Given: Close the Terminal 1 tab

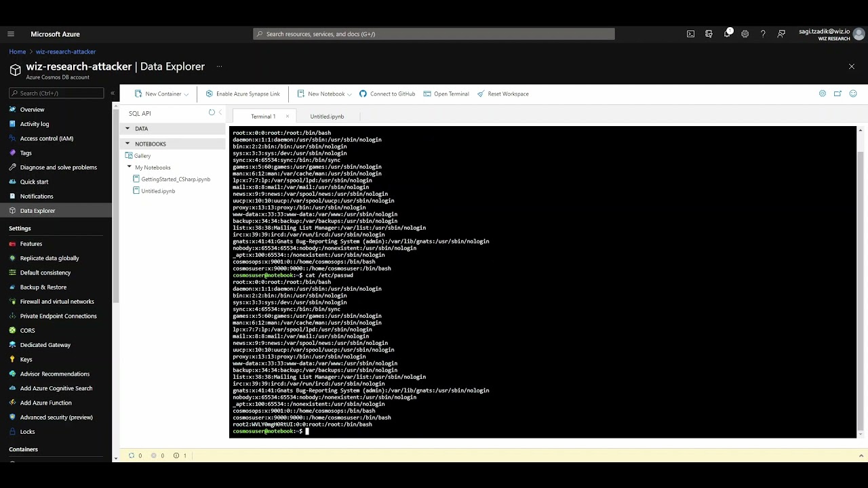Looking at the screenshot, I should pyautogui.click(x=288, y=116).
